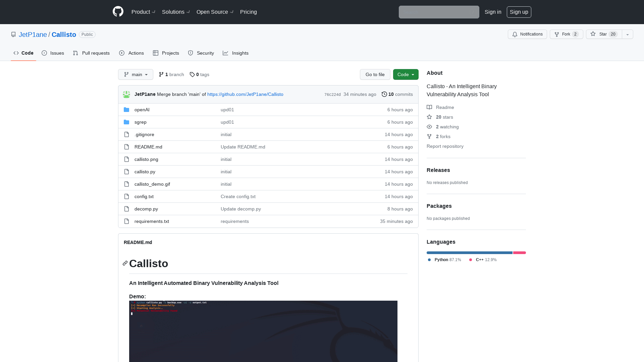The image size is (644, 362).
Task: Open the Solutions dropdown menu
Action: [x=176, y=12]
